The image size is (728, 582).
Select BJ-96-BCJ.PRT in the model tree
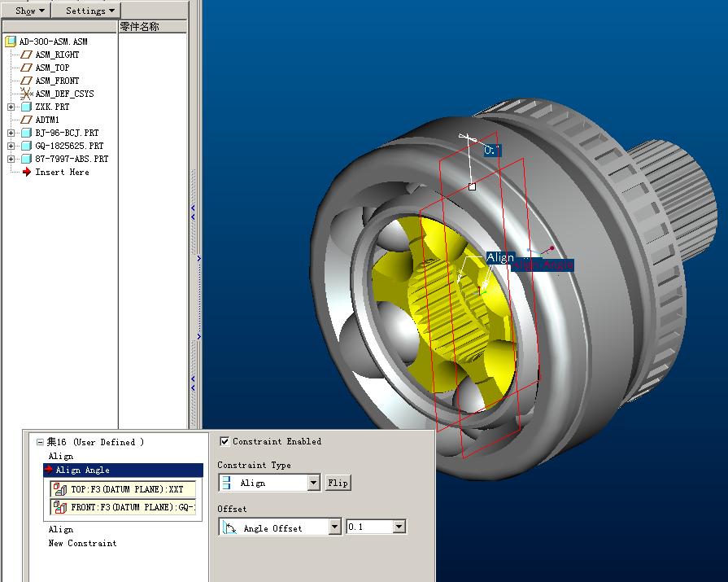pos(67,133)
